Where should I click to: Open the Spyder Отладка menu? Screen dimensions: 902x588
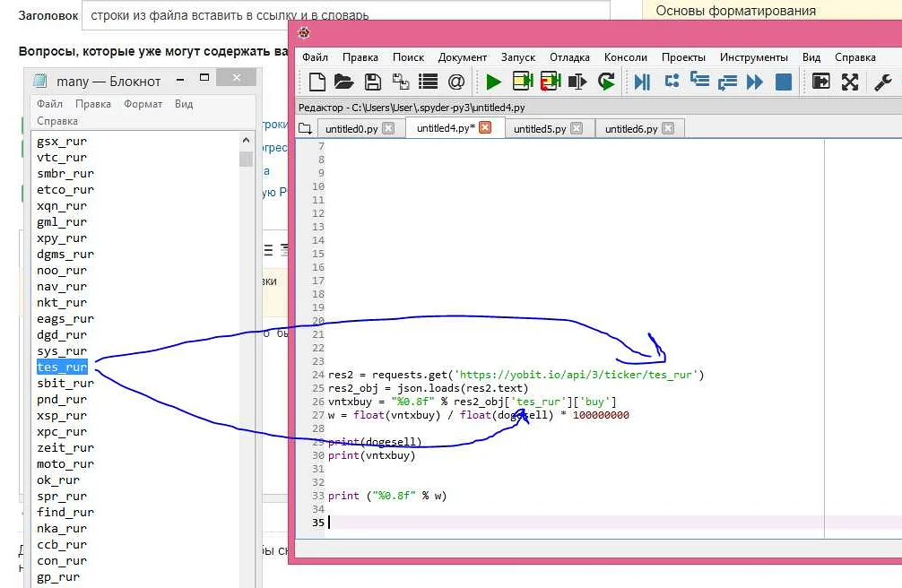point(569,57)
